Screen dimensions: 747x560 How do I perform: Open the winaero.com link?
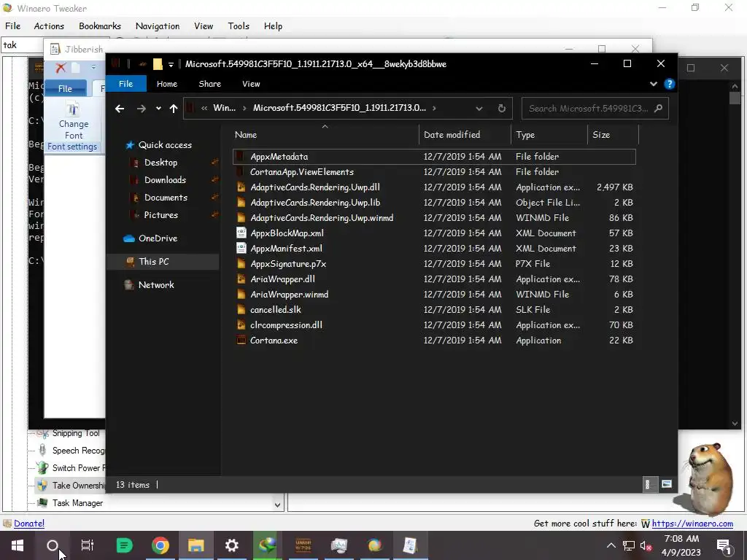[692, 524]
